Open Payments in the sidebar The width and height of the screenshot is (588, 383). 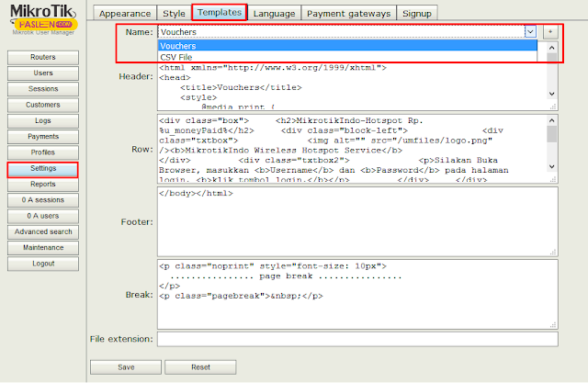(43, 137)
